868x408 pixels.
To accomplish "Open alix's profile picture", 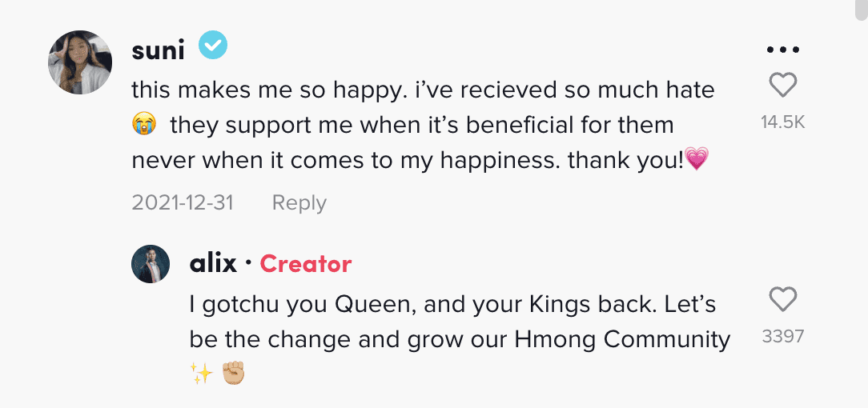I will coord(151,264).
